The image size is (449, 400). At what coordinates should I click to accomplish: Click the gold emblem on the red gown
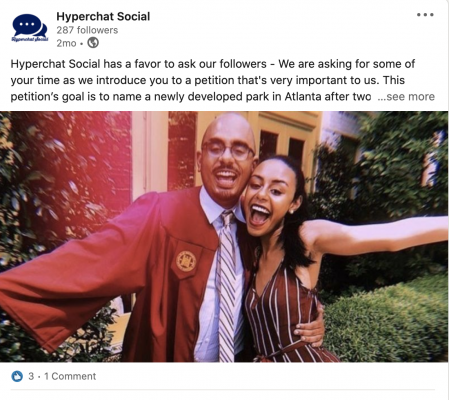coord(186,261)
